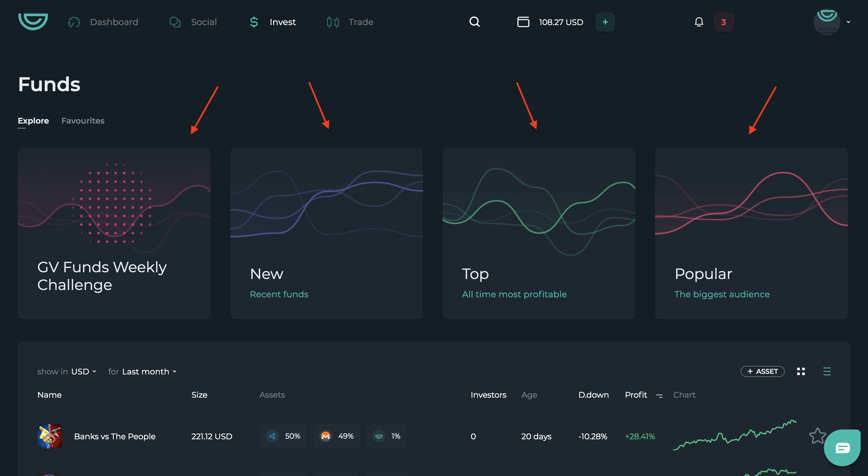Screen dimensions: 868x476
Task: Sort table by Profit column
Action: (x=636, y=395)
